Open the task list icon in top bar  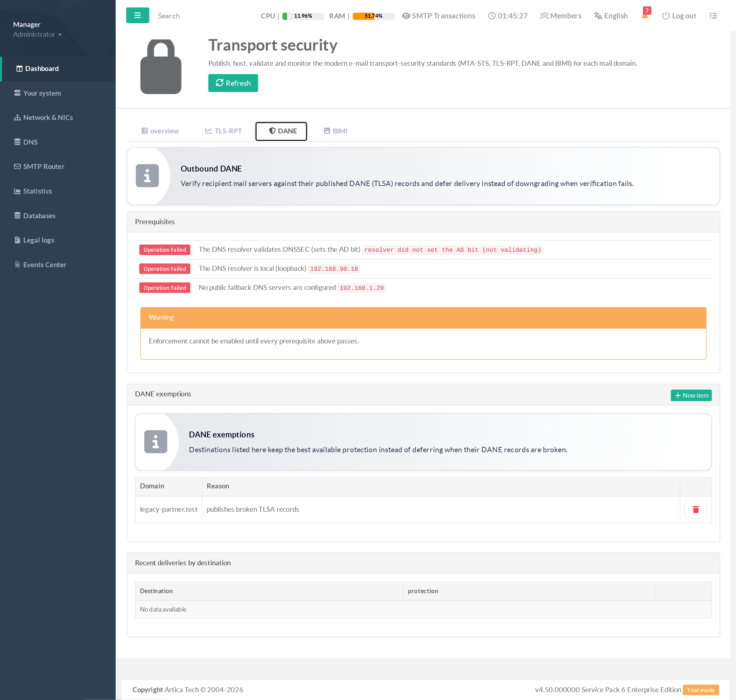point(713,16)
